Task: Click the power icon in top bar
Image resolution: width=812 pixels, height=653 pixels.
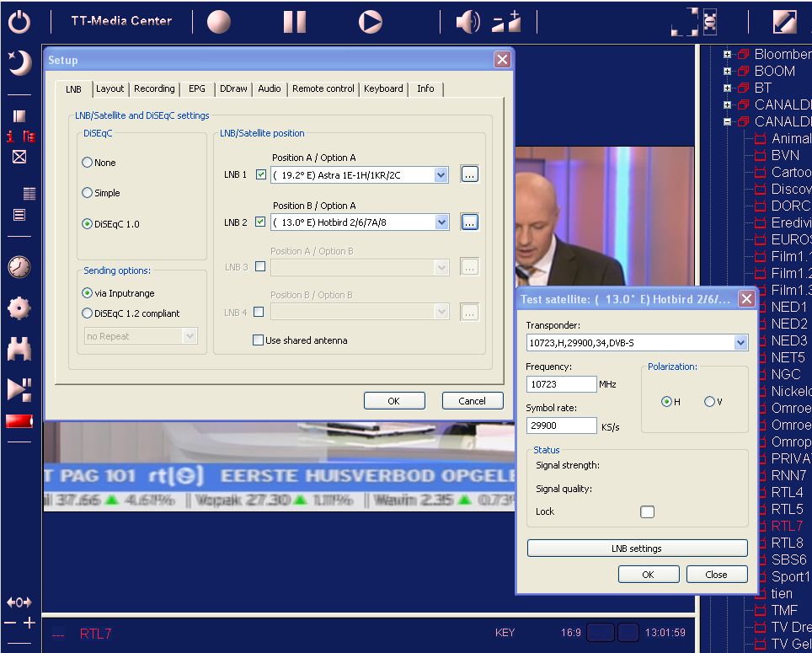Action: [x=19, y=22]
